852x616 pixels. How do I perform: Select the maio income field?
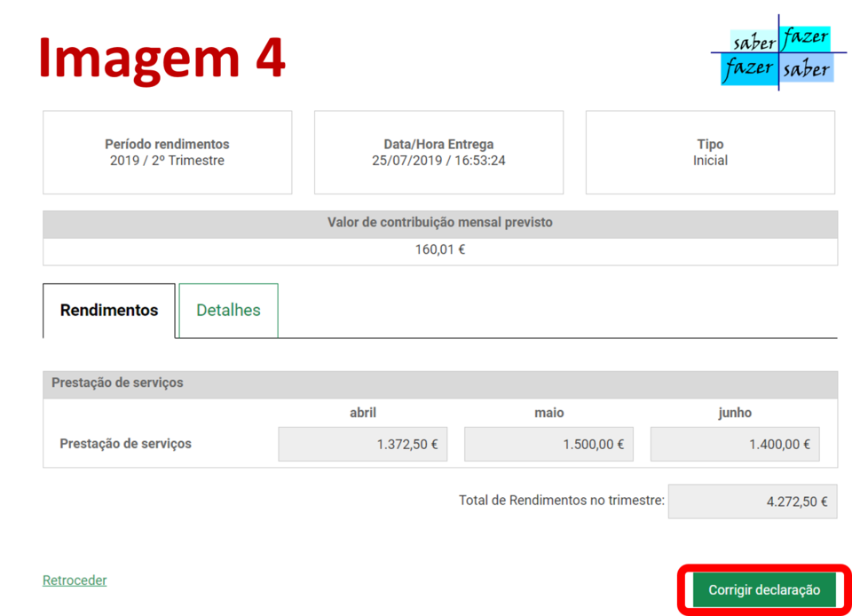(548, 445)
